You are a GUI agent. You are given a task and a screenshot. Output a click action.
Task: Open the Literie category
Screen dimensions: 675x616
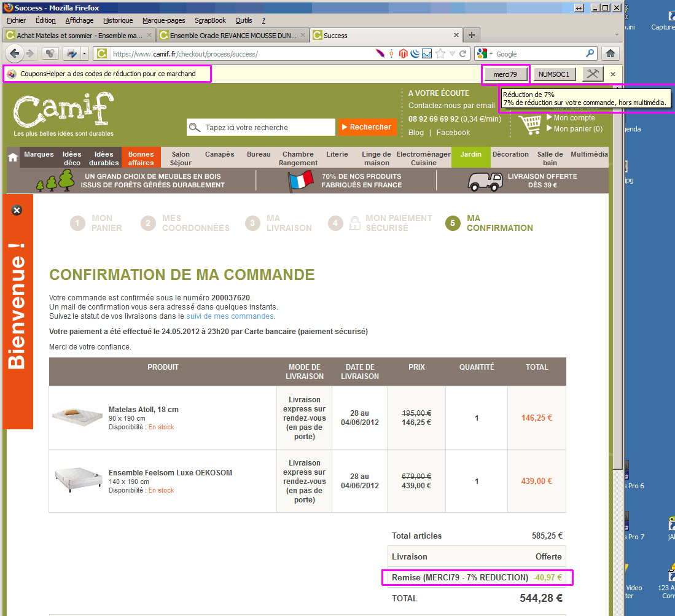point(337,154)
